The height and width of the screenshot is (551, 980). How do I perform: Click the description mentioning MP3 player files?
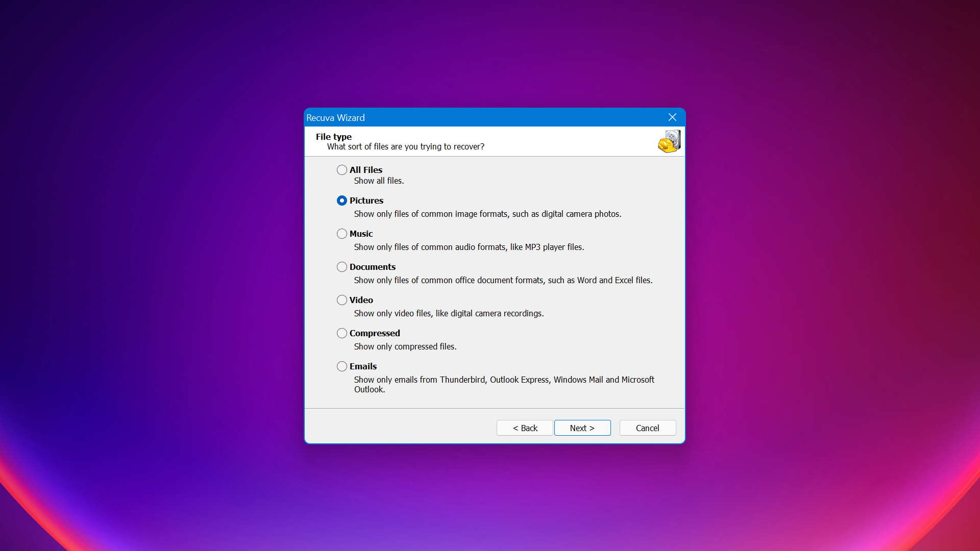(469, 247)
